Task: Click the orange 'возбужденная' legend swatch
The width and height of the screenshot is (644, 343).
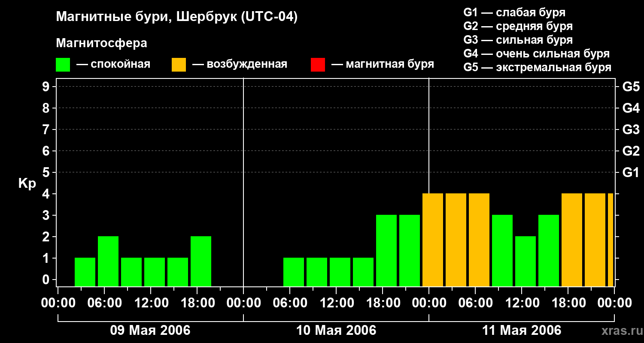Action: (179, 65)
